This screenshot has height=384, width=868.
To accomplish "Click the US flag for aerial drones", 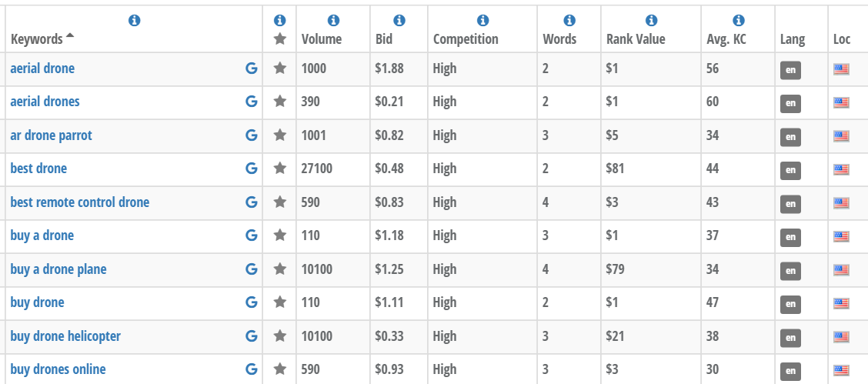I will tap(841, 102).
